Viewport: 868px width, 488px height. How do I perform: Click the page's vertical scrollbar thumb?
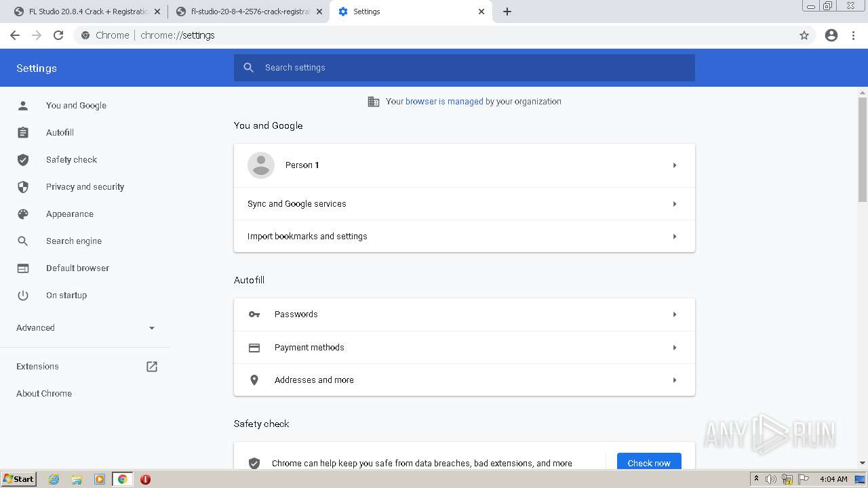coord(863,149)
